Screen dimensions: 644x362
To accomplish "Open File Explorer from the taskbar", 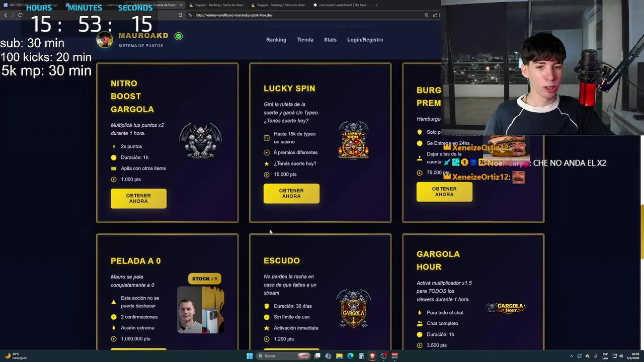I will [339, 356].
